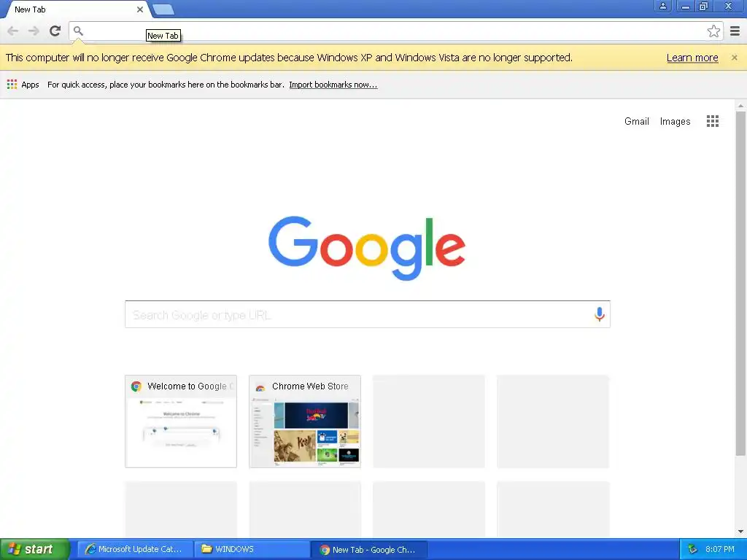Open the Windows Start menu
The height and width of the screenshot is (560, 747).
pyautogui.click(x=34, y=549)
